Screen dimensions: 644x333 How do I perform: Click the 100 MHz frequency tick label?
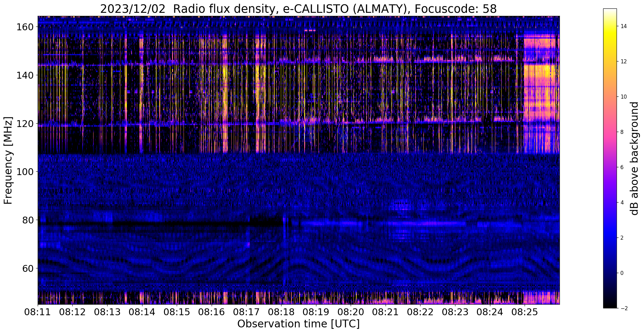coord(25,172)
